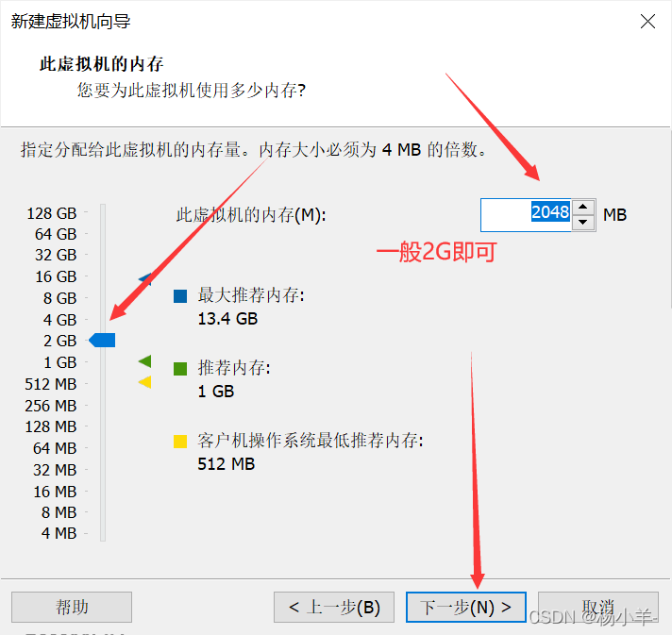
Task: Select the 16 GB scale label
Action: pyautogui.click(x=56, y=276)
